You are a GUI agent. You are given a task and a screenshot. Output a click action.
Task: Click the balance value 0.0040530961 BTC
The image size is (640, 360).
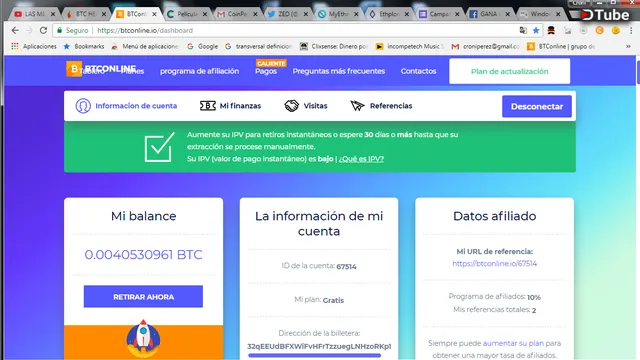pos(143,255)
